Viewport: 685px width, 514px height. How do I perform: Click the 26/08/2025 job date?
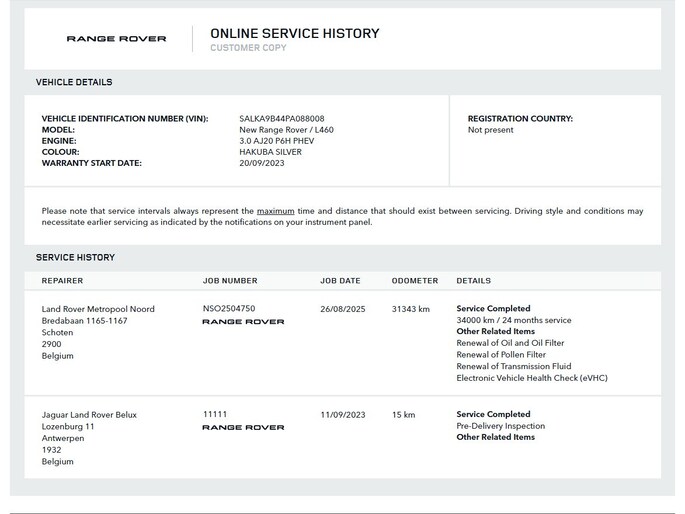pyautogui.click(x=343, y=309)
